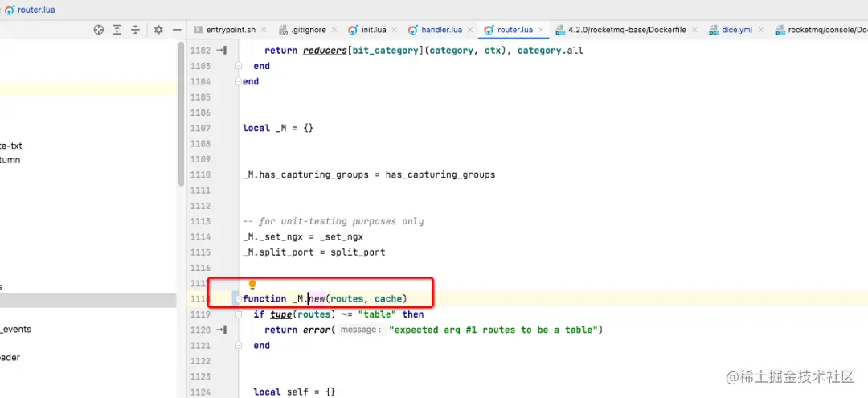Viewport: 868px width, 398px height.
Task: Open project panel gear options
Action: tap(158, 30)
